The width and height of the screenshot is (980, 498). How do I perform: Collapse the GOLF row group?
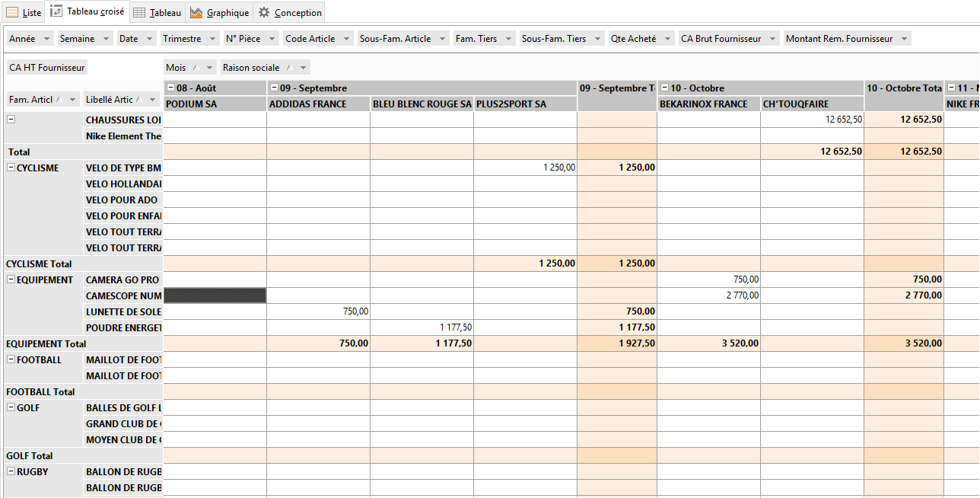click(x=11, y=407)
